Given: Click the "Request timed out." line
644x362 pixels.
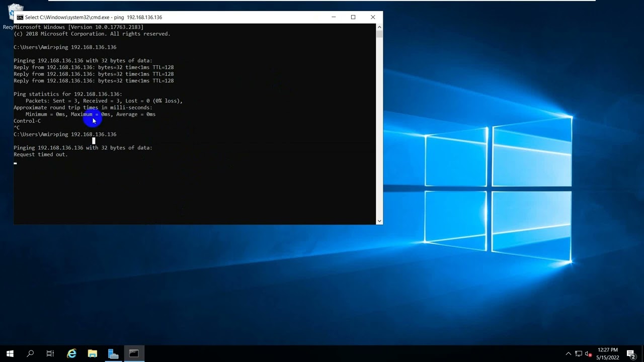Looking at the screenshot, I should click(x=41, y=154).
